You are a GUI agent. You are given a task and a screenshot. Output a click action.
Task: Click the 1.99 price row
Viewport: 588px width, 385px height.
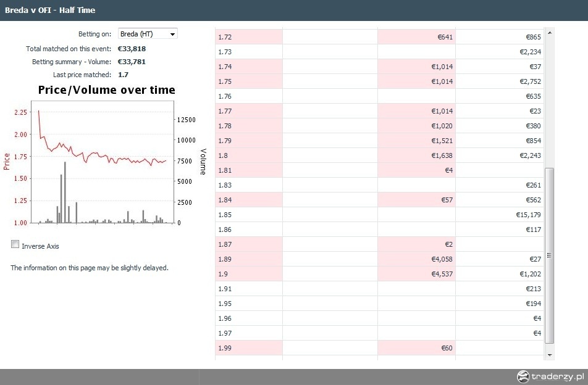[x=379, y=348]
